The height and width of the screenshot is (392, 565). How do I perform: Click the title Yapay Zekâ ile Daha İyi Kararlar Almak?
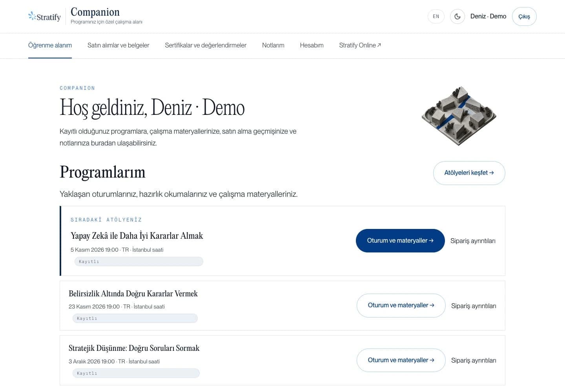137,236
